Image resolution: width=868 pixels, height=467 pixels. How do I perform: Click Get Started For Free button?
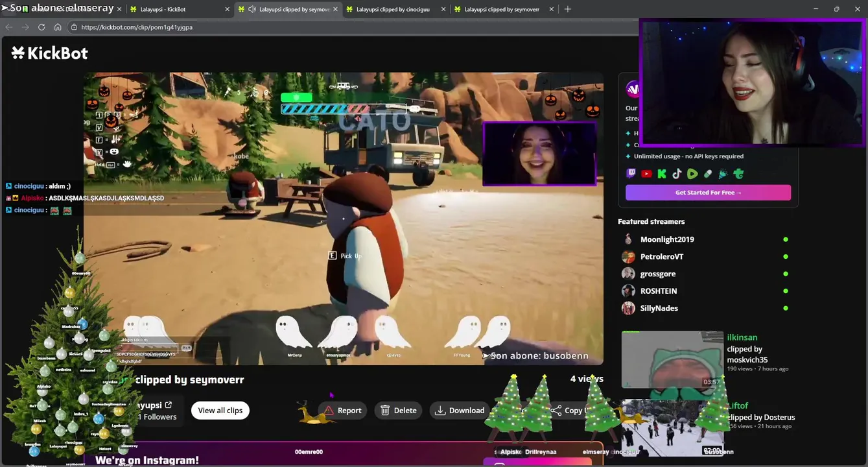pos(708,193)
